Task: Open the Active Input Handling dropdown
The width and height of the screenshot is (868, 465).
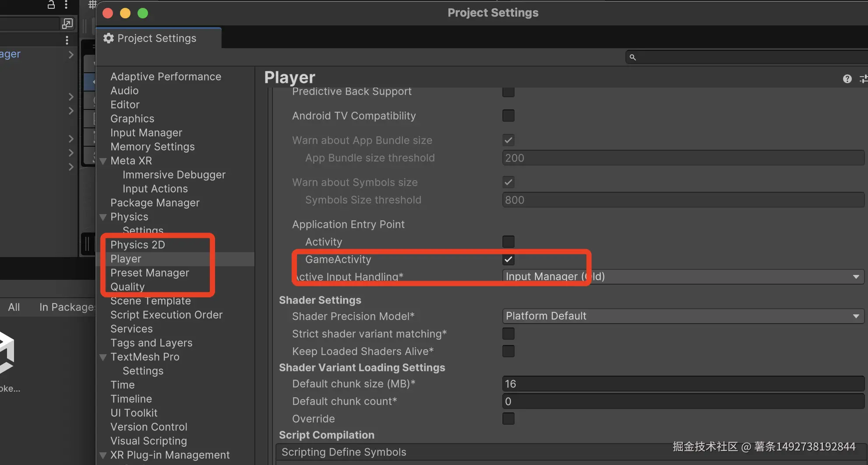Action: pyautogui.click(x=683, y=277)
